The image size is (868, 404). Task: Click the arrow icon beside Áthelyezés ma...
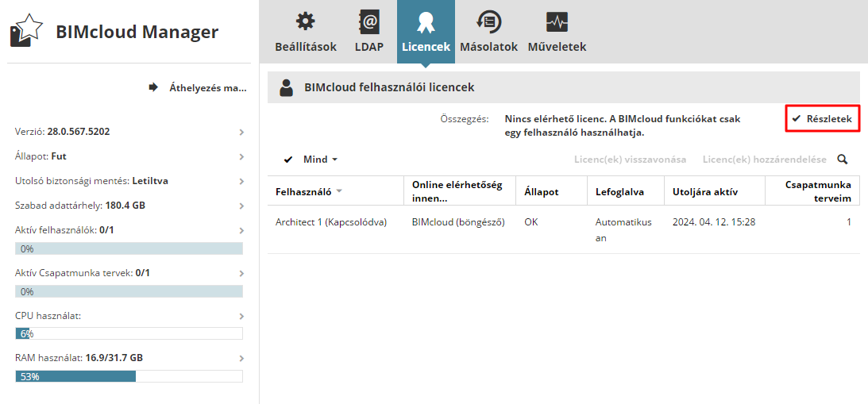coord(153,87)
